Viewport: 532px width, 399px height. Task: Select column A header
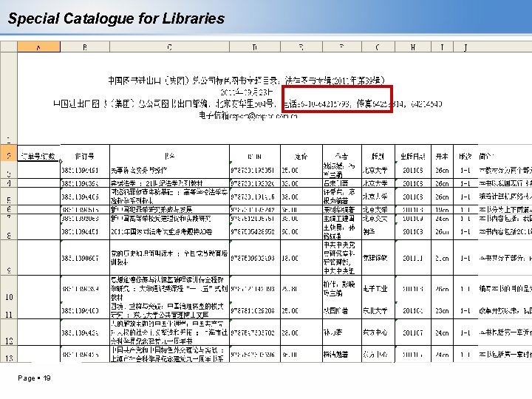click(x=38, y=47)
